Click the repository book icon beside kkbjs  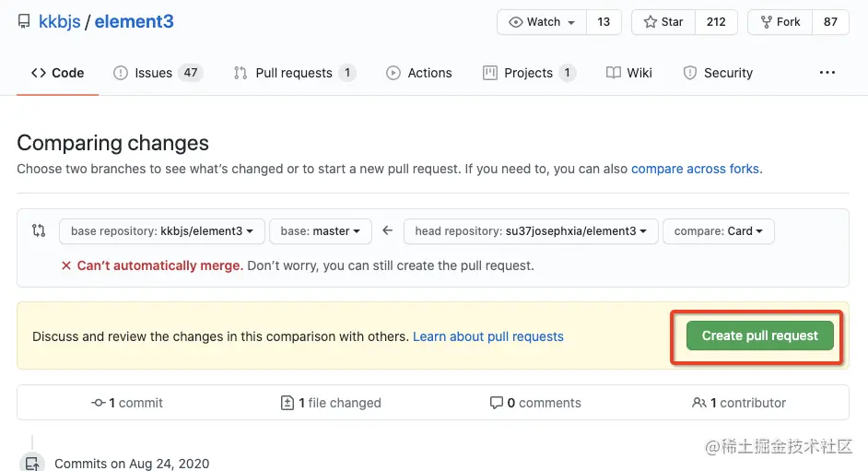coord(24,22)
